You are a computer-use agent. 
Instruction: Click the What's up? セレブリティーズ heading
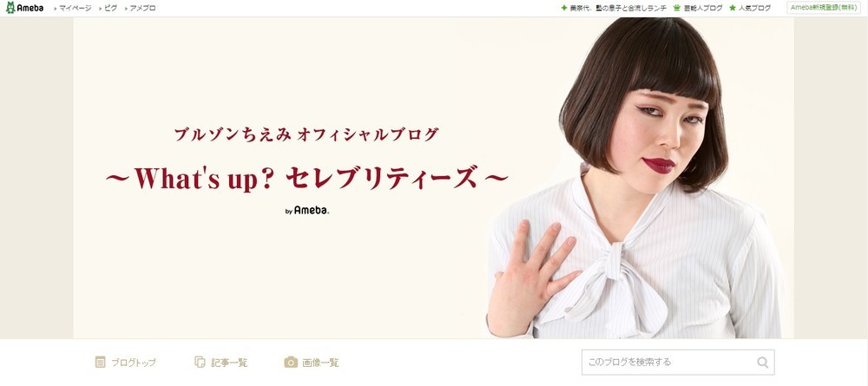pyautogui.click(x=306, y=178)
